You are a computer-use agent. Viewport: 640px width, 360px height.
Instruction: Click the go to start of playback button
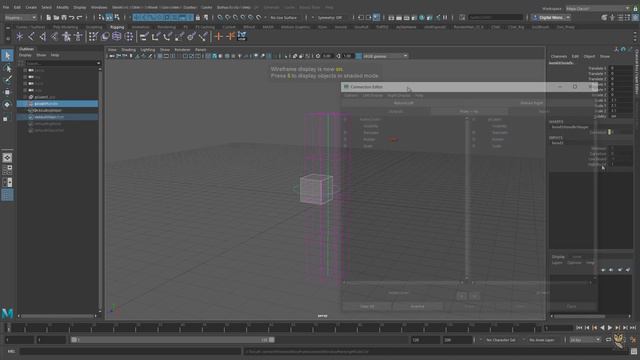(x=579, y=328)
